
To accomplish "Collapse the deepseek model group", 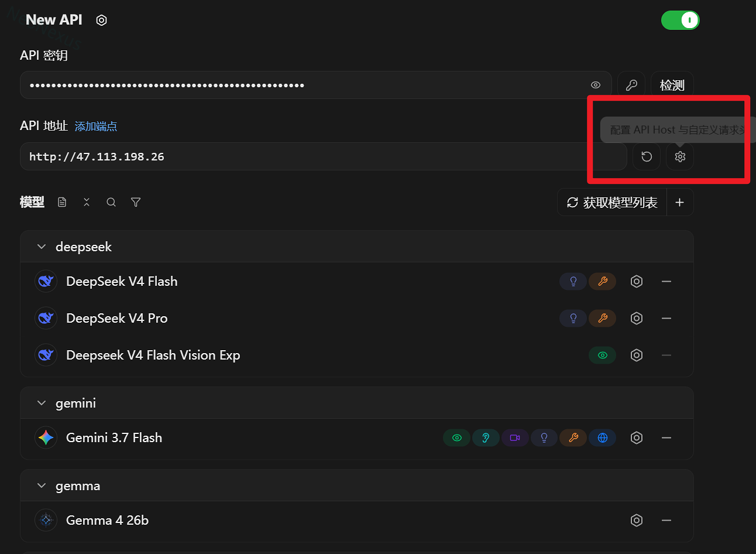I will click(42, 247).
